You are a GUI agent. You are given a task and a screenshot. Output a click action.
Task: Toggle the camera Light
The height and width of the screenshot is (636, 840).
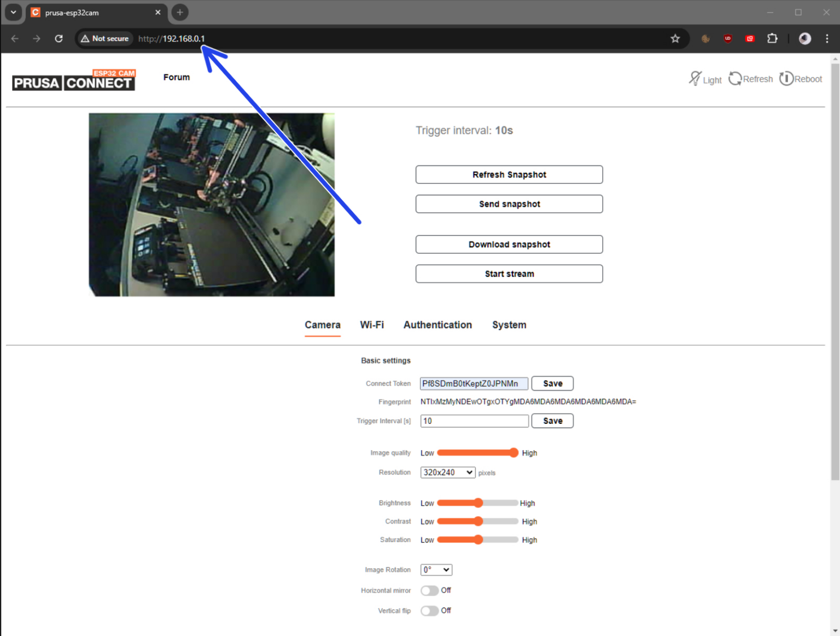(x=705, y=79)
